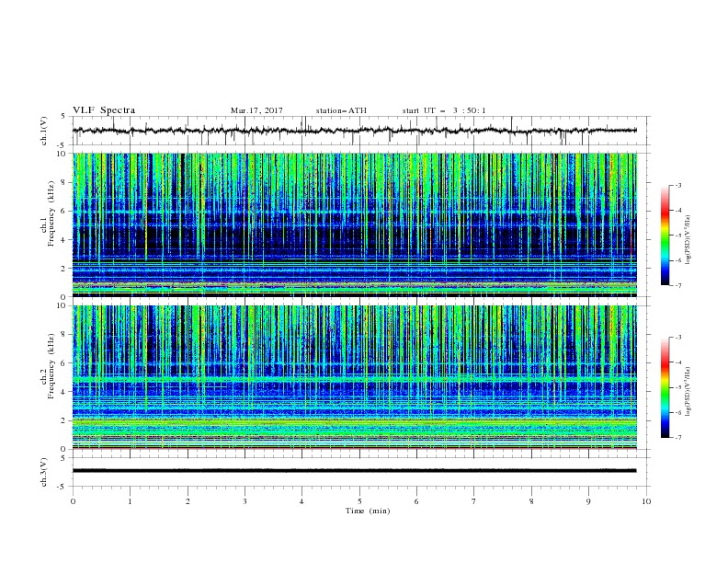This screenshot has width=728, height=563.
Task: Click the "6" tick on time axis
Action: [x=416, y=501]
